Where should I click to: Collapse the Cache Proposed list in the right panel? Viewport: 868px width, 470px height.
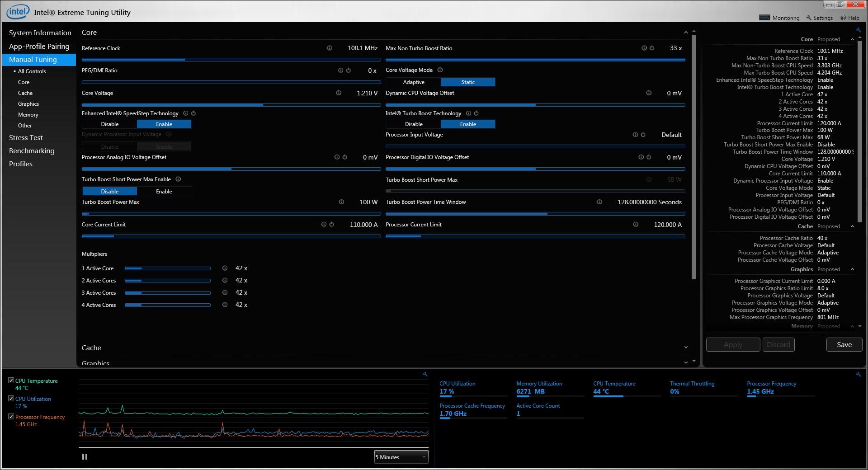pos(853,226)
